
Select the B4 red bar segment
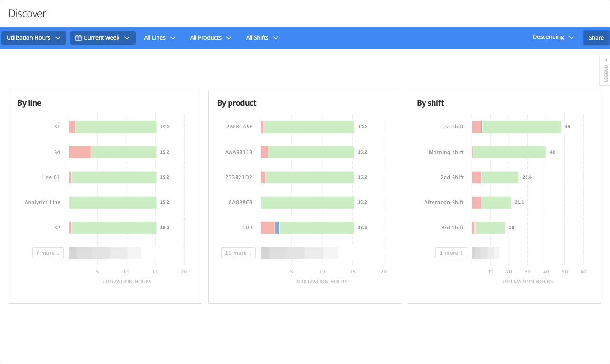pos(80,152)
